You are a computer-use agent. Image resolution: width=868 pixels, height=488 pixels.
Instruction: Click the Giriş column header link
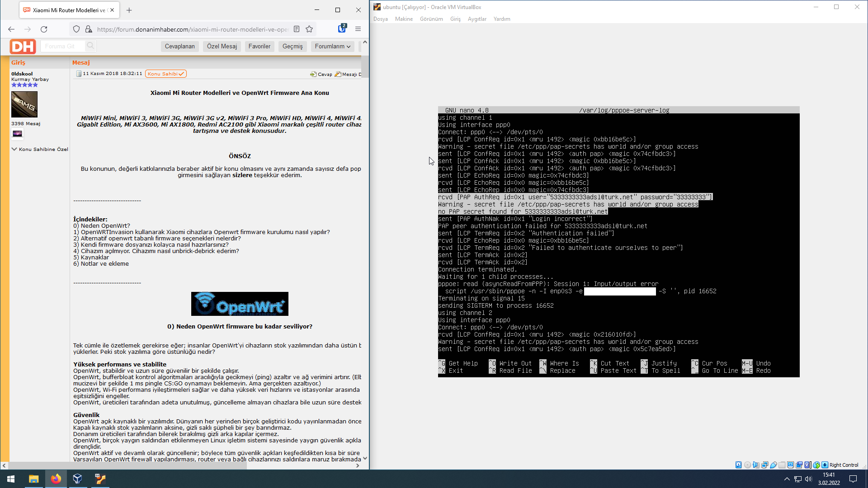tap(18, 62)
